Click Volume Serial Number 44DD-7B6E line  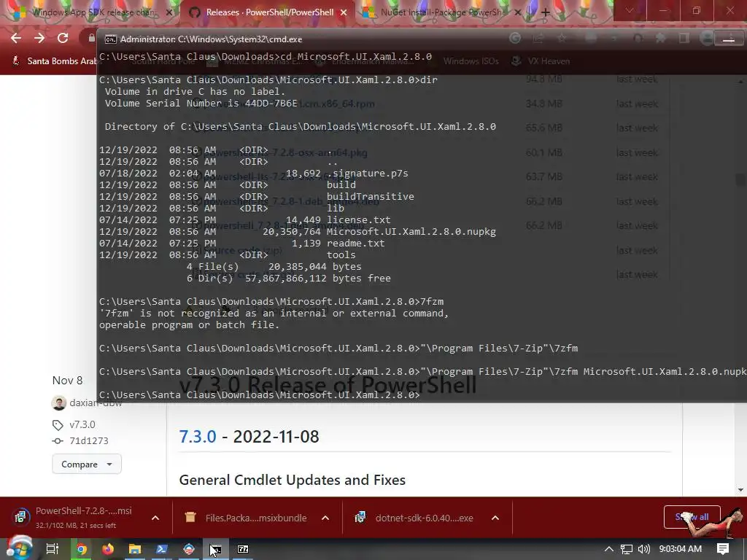pyautogui.click(x=201, y=104)
